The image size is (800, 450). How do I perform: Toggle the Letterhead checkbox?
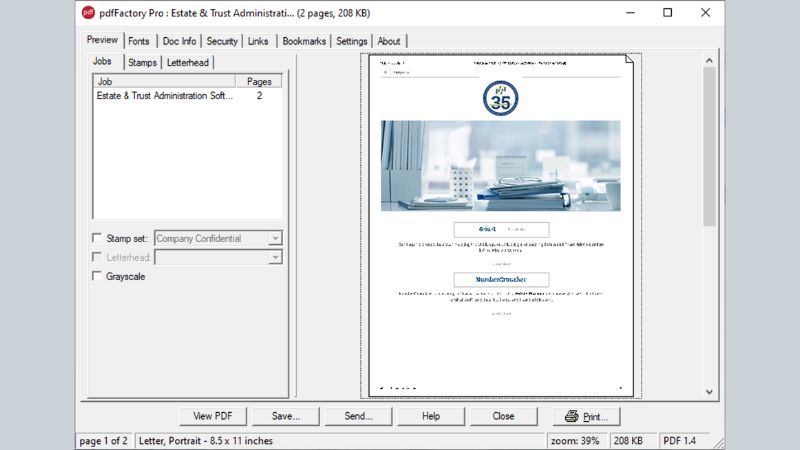coord(96,257)
